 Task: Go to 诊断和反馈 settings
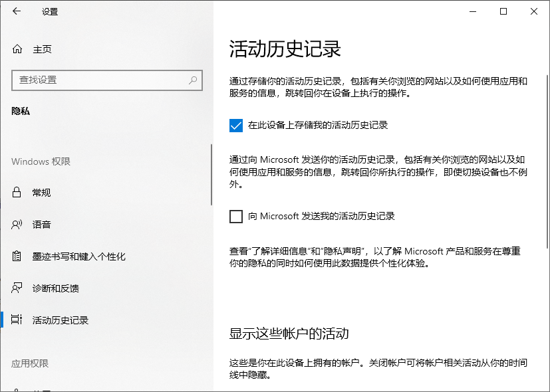[106, 288]
